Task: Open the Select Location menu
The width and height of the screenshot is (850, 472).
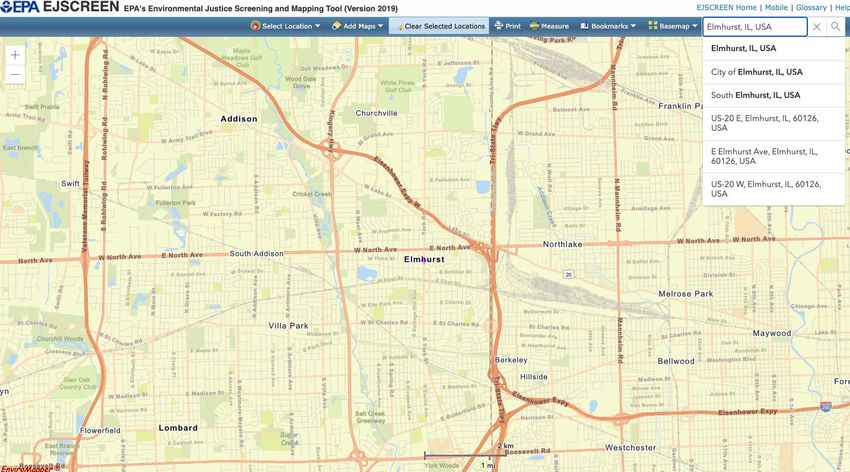Action: [x=286, y=26]
